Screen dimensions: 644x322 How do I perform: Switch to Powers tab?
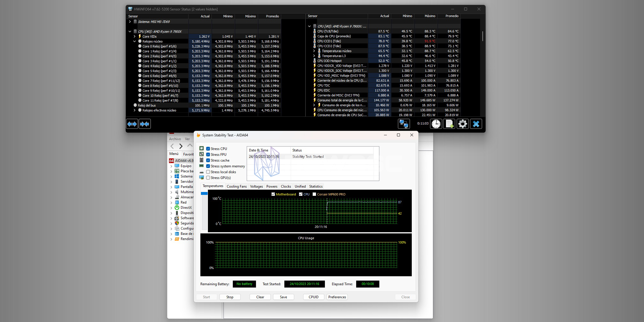[272, 186]
